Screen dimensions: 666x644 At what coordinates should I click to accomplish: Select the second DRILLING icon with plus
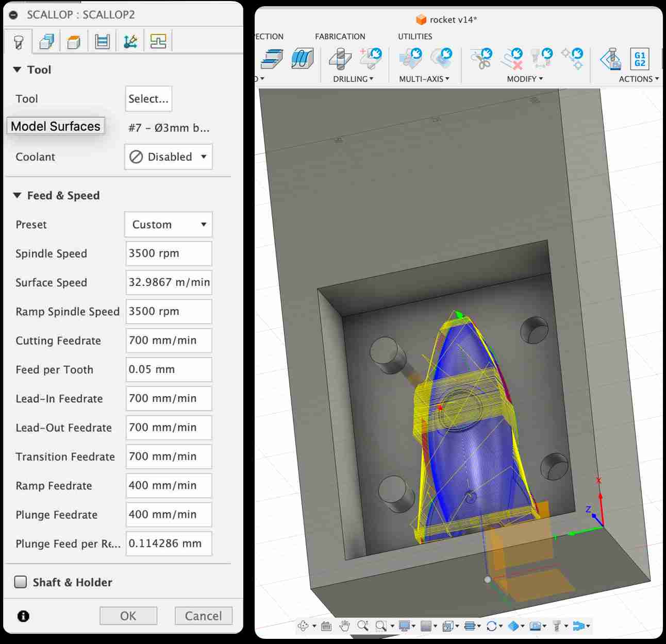(371, 59)
